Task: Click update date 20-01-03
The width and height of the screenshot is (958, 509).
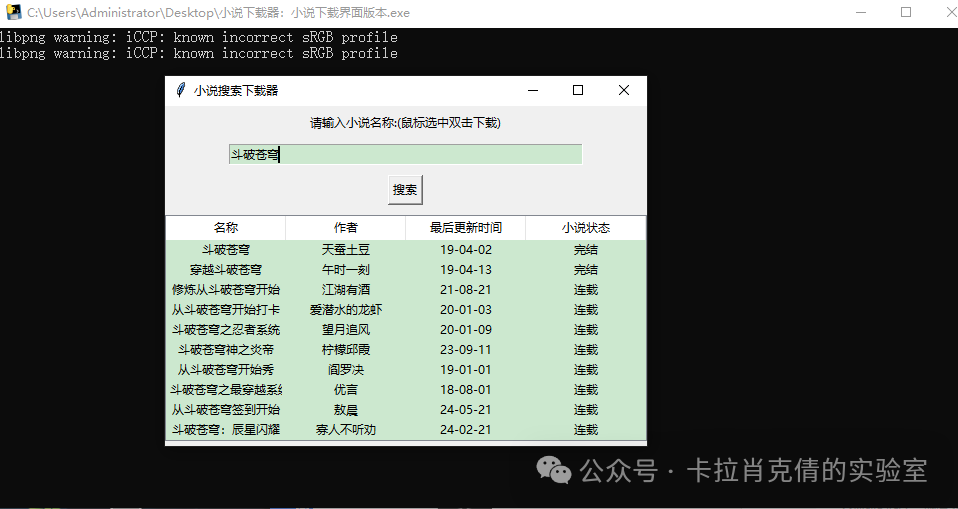Action: pyautogui.click(x=466, y=310)
